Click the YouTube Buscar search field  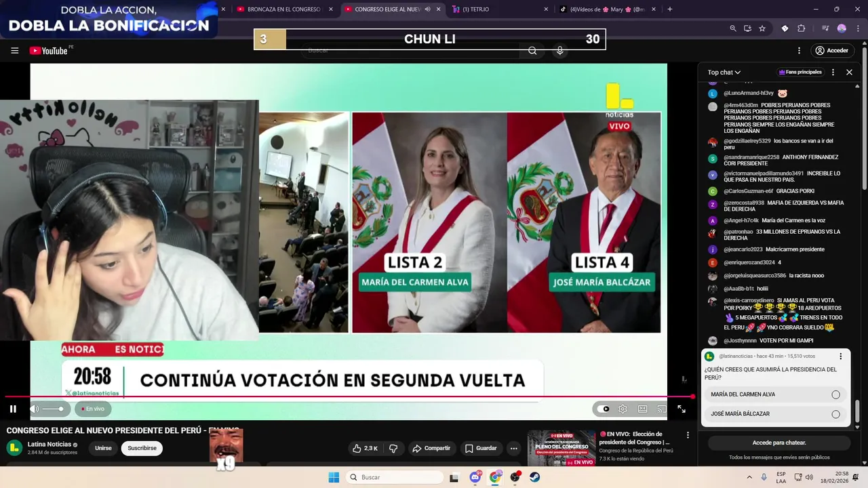point(412,51)
